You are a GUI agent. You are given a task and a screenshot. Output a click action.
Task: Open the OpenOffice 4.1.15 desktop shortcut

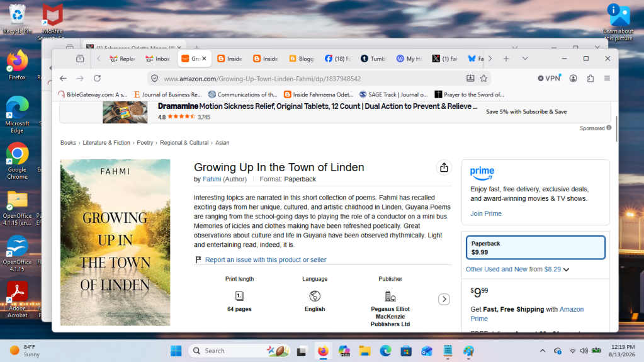(17, 253)
